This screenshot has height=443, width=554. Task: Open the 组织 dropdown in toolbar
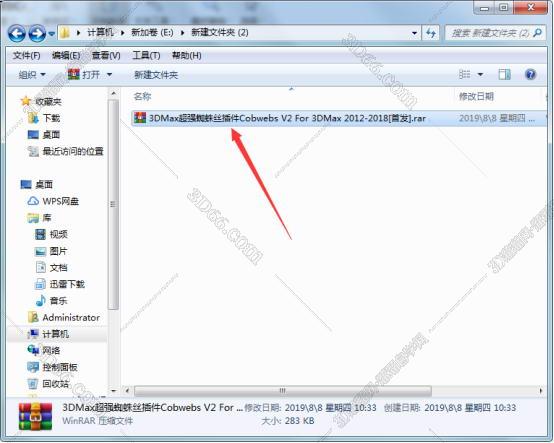point(32,75)
